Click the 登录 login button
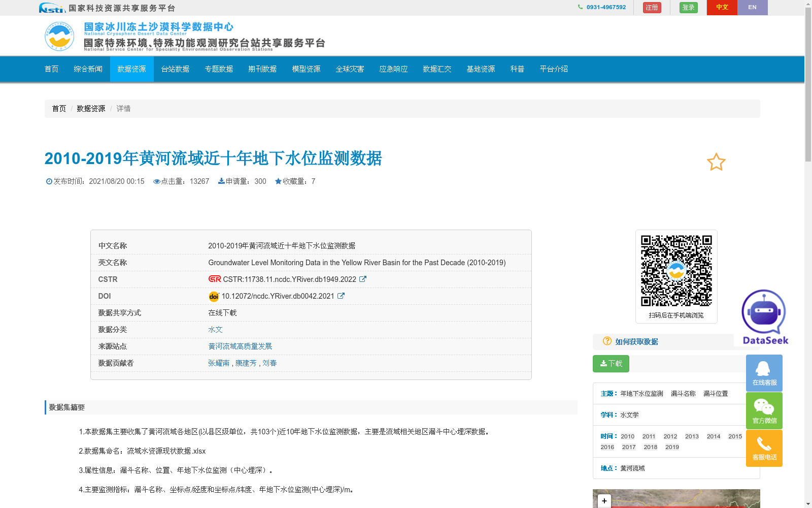 [x=689, y=8]
